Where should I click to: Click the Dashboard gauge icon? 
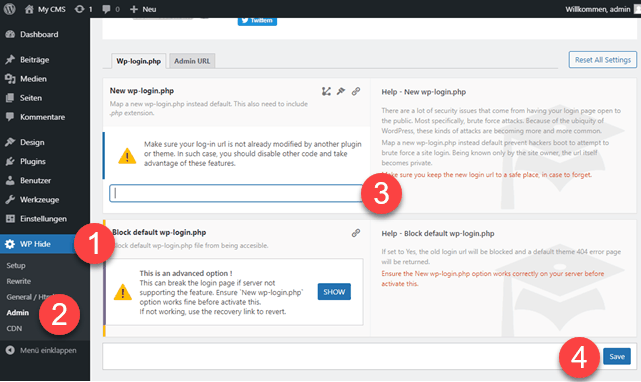point(10,34)
